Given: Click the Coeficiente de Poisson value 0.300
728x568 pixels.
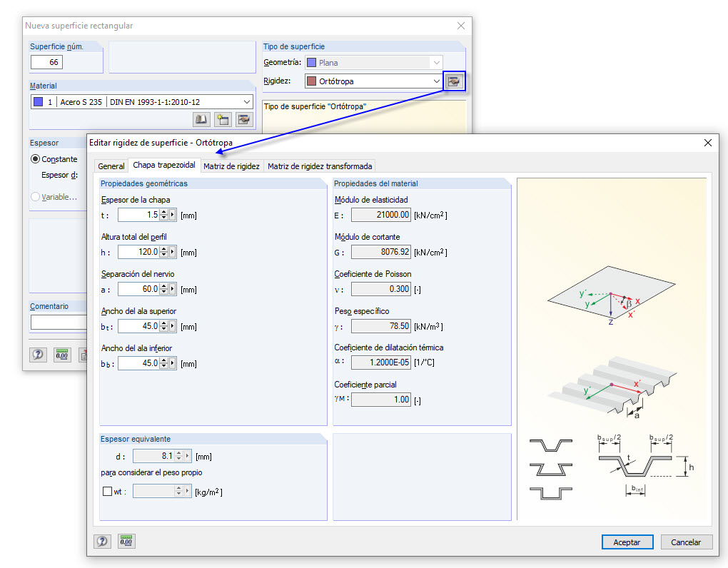Looking at the screenshot, I should pyautogui.click(x=380, y=289).
